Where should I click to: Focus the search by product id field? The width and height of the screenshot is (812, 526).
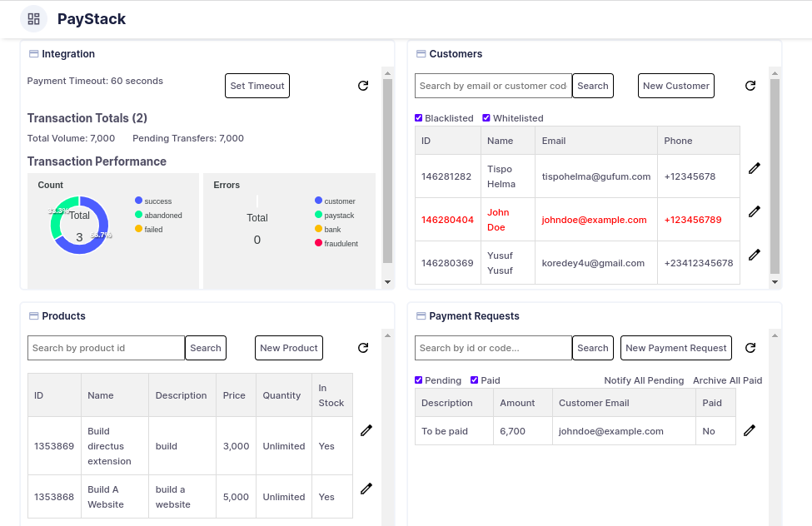coord(106,348)
